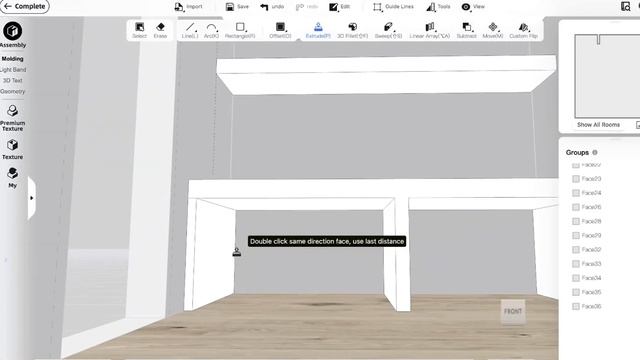Toggle the Face33 group checkbox

[576, 264]
